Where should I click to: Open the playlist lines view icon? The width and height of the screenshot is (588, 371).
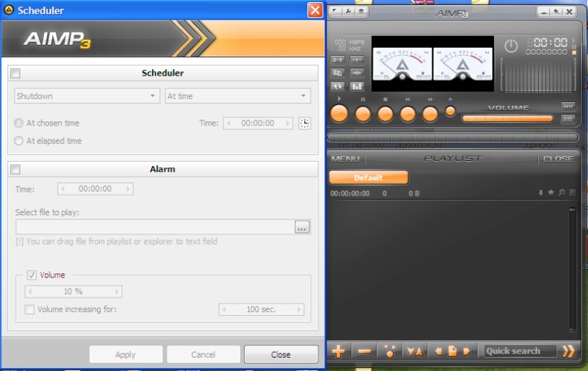573,192
